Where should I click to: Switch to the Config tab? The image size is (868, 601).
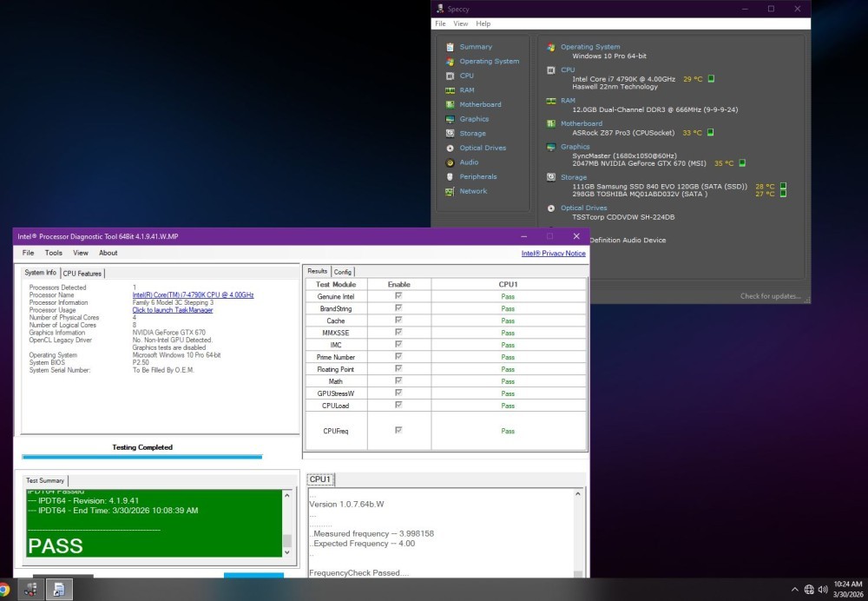343,272
